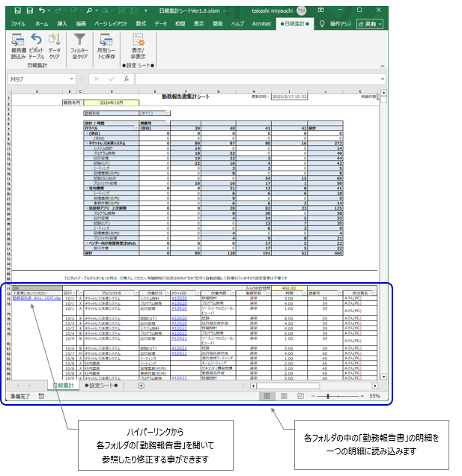Save with the 月別シートに保存 icon
462x476 pixels.
pyautogui.click(x=106, y=40)
